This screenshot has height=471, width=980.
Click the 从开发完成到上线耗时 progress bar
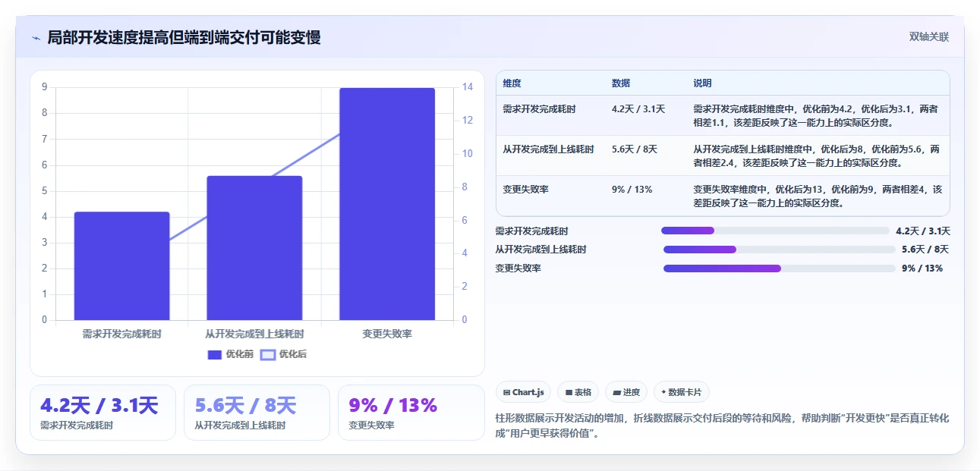780,250
